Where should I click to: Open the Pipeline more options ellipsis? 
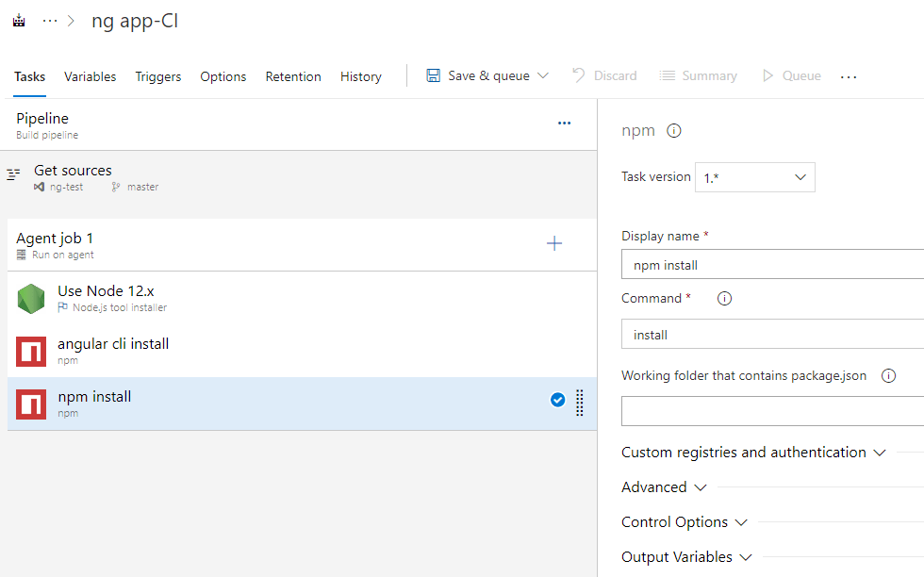564,124
